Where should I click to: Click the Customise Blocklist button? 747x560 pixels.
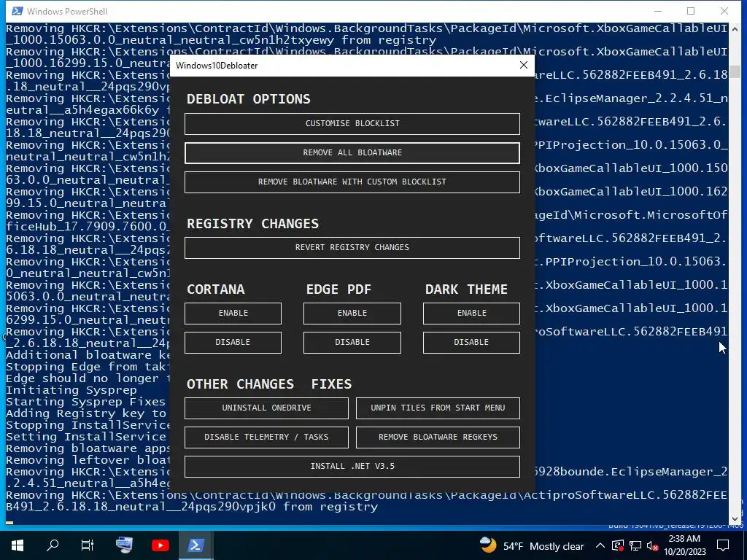352,124
